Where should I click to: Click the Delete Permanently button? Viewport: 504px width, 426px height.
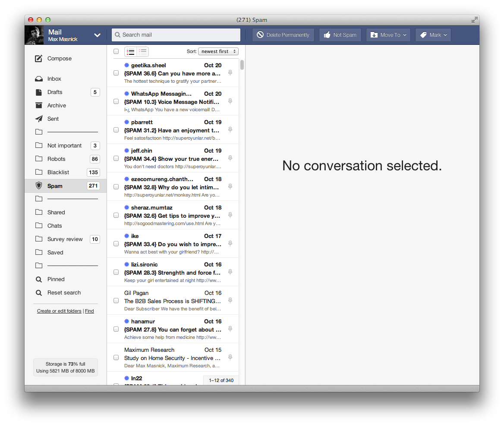point(283,35)
